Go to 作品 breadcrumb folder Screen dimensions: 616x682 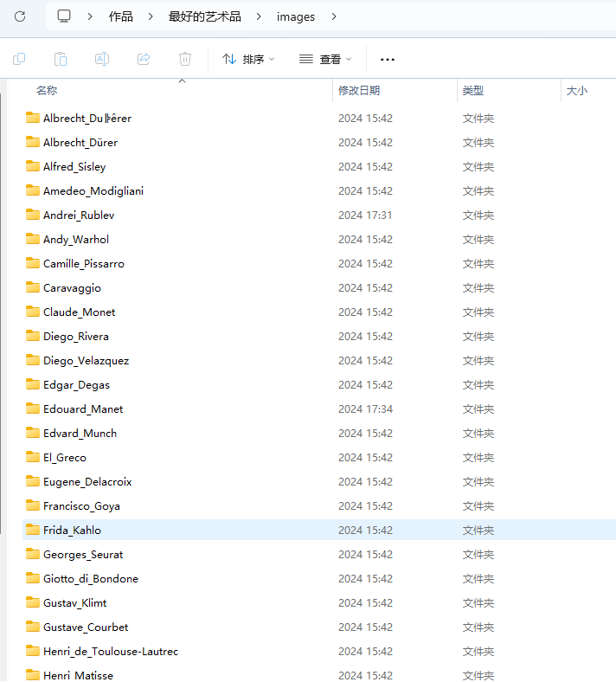pos(121,16)
